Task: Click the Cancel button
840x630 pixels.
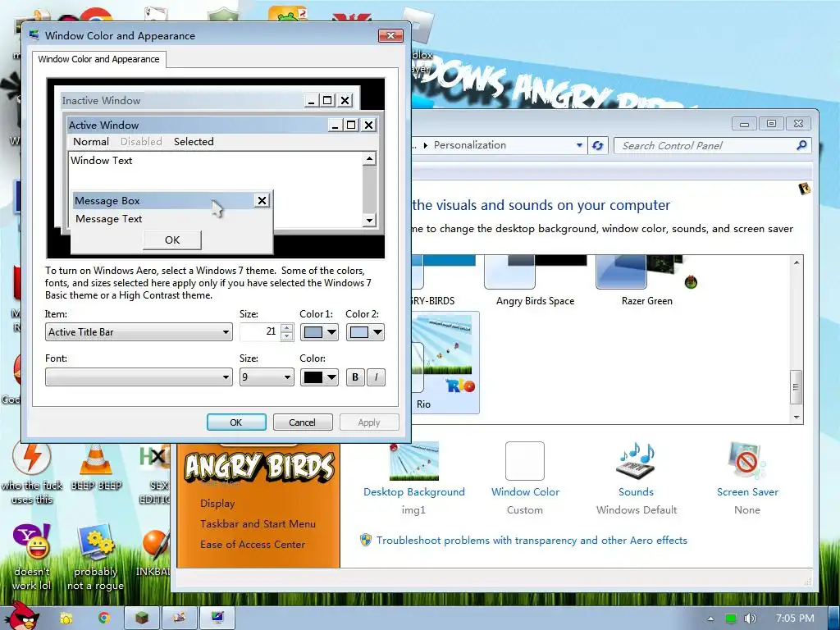Action: click(302, 422)
